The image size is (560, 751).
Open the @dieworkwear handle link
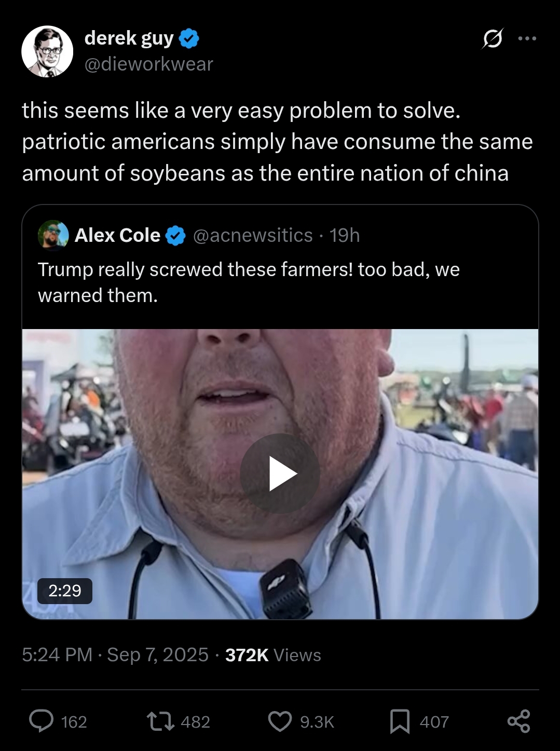pos(148,64)
